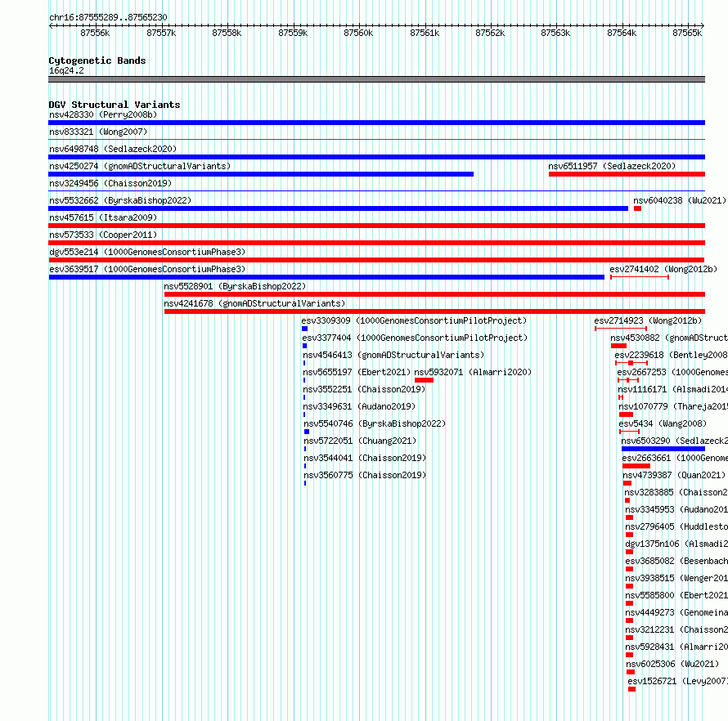This screenshot has width=728, height=721.
Task: Open nsv6511957 (Sedlazeck2020) variant label
Action: click(612, 166)
